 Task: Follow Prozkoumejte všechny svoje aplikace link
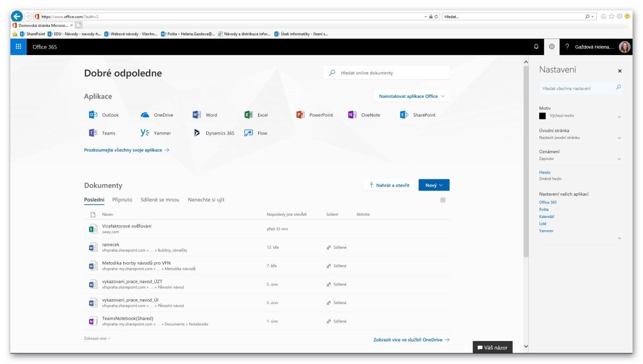pyautogui.click(x=126, y=150)
